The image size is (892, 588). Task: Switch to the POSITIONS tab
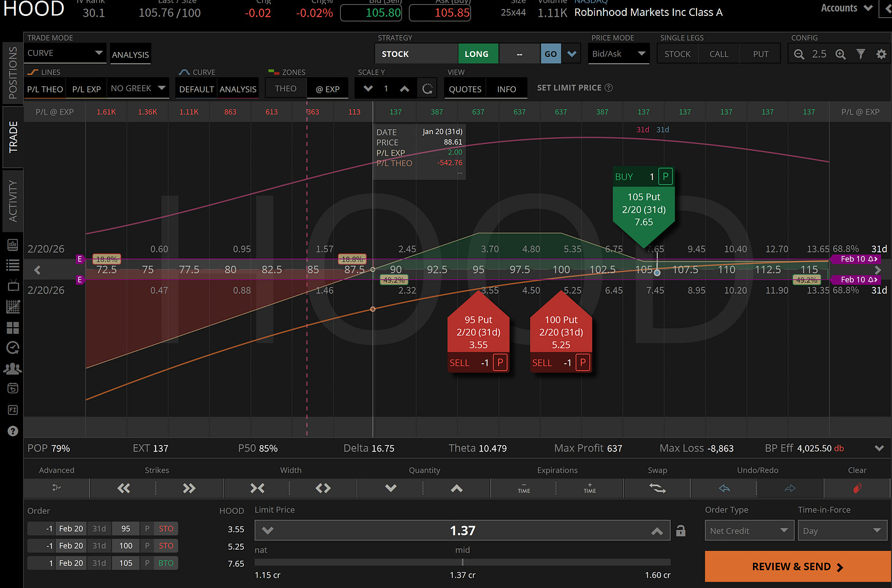tap(13, 73)
